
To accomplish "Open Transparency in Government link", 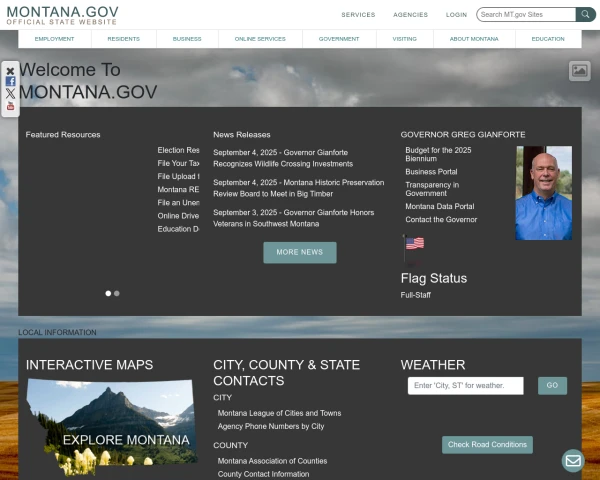I will [432, 189].
